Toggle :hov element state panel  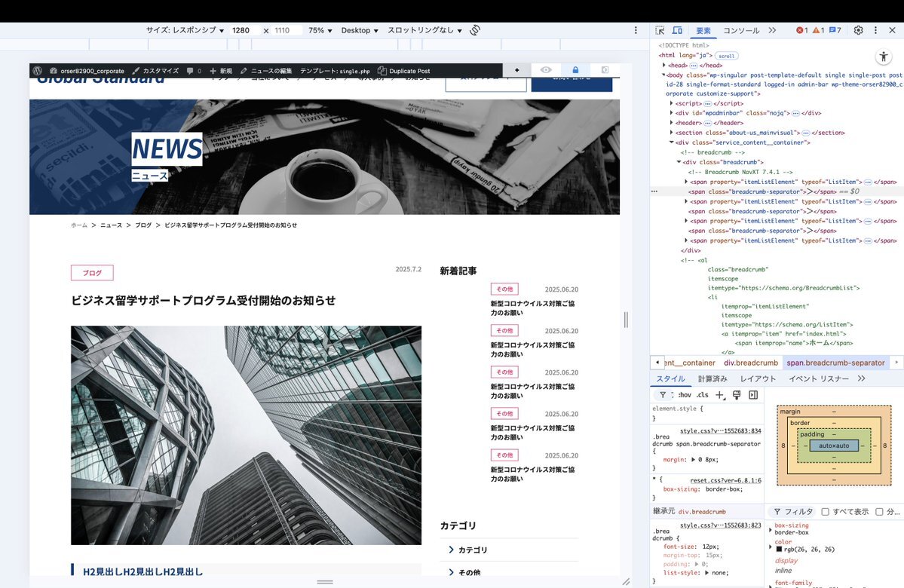coord(685,395)
